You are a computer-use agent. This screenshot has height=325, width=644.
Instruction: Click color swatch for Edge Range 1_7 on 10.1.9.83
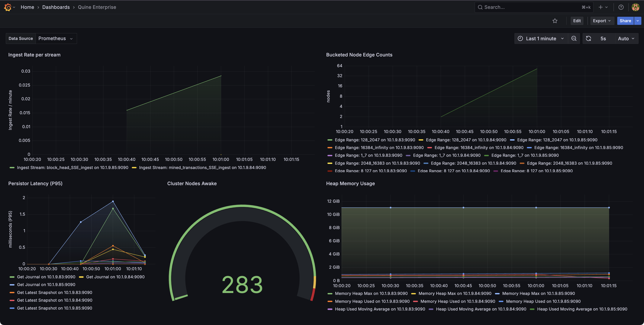pos(330,155)
